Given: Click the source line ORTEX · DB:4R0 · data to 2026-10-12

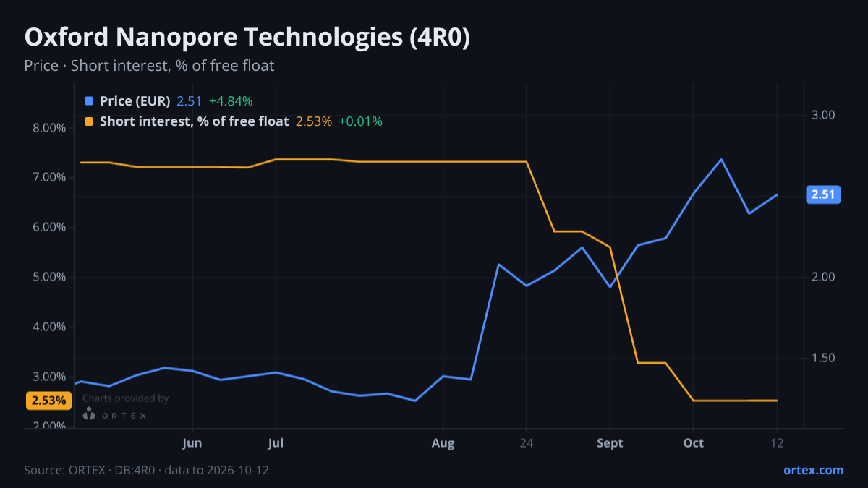Looking at the screenshot, I should point(147,470).
